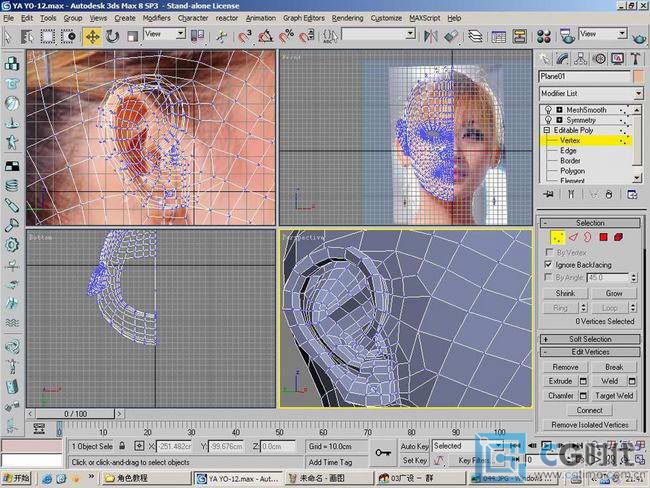
Task: Click the Grow selection button
Action: pos(614,294)
